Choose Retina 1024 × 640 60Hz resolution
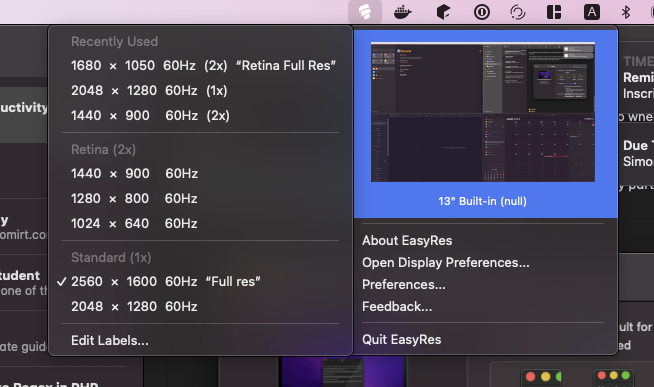This screenshot has height=387, width=654. pyautogui.click(x=201, y=224)
